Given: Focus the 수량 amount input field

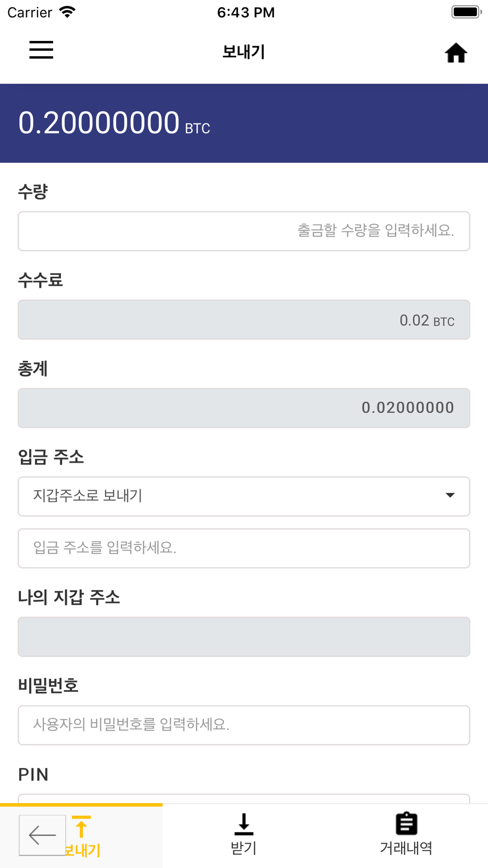Looking at the screenshot, I should coord(244,231).
